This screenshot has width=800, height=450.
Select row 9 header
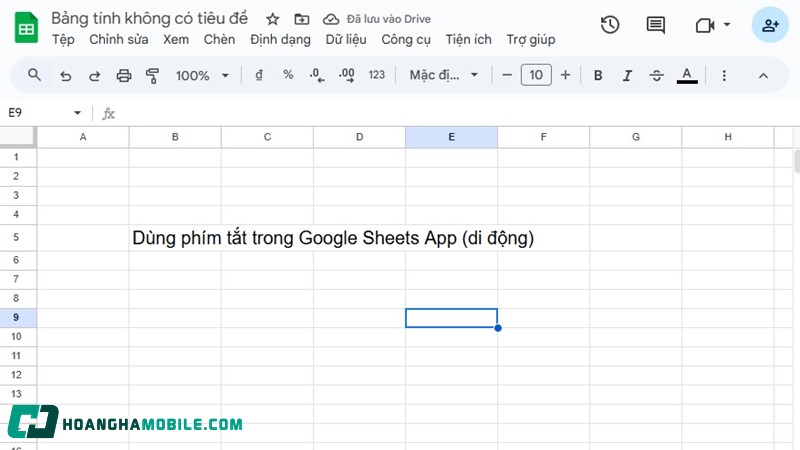tap(16, 317)
